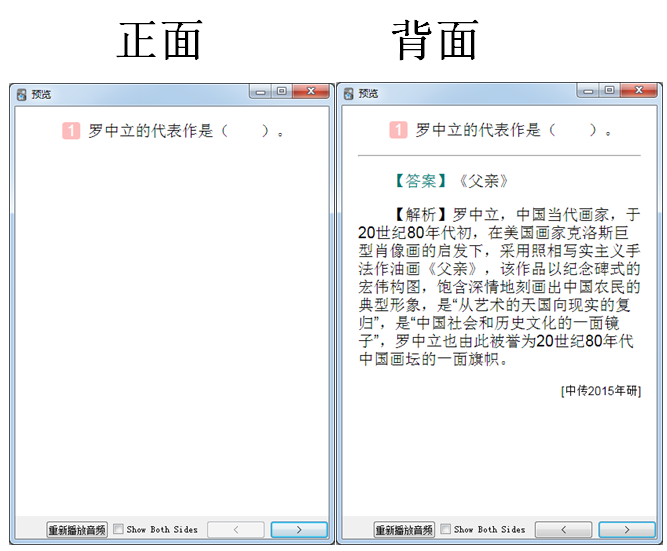Maximize the right preview window
Viewport: 667px width, 551px height.
pos(609,91)
